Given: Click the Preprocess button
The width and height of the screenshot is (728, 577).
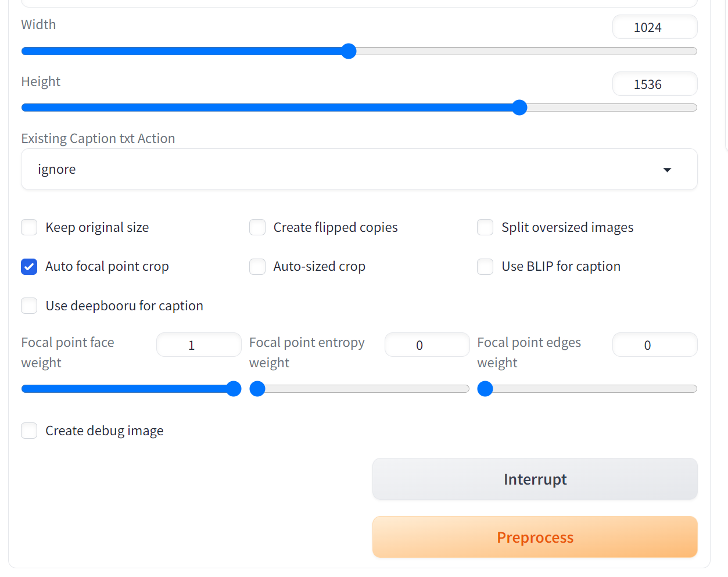Looking at the screenshot, I should 535,537.
